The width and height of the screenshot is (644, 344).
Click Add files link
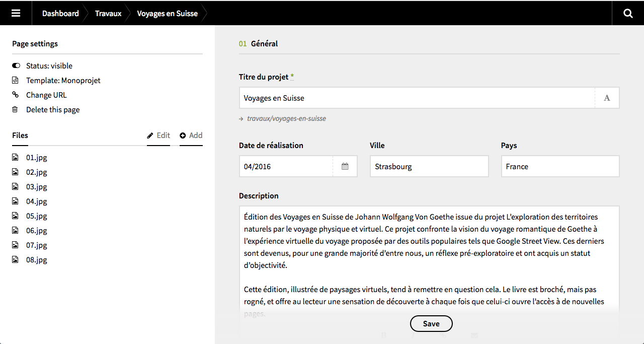191,135
